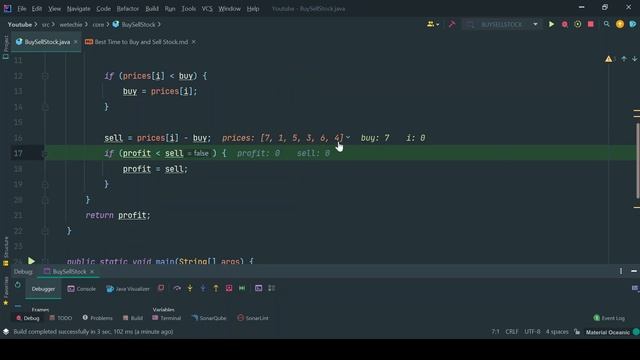640x360 pixels.
Task: Click the fold end marker on line 20
Action: [45, 200]
